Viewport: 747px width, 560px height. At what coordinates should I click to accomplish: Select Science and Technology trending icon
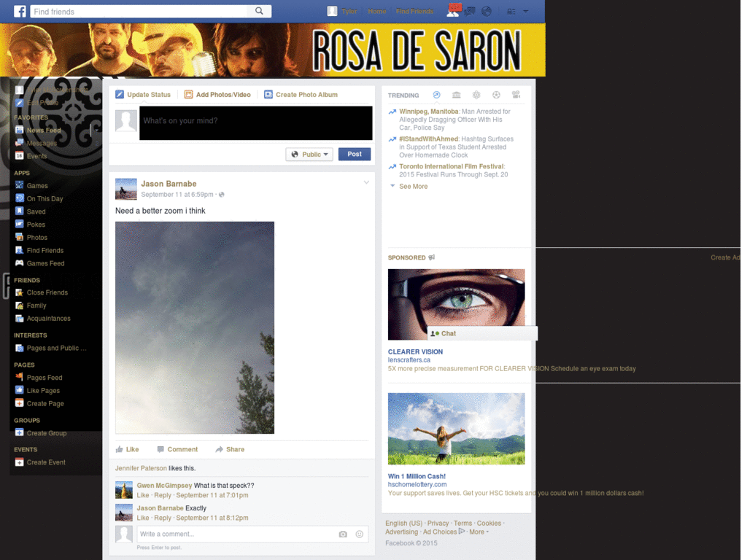click(476, 95)
